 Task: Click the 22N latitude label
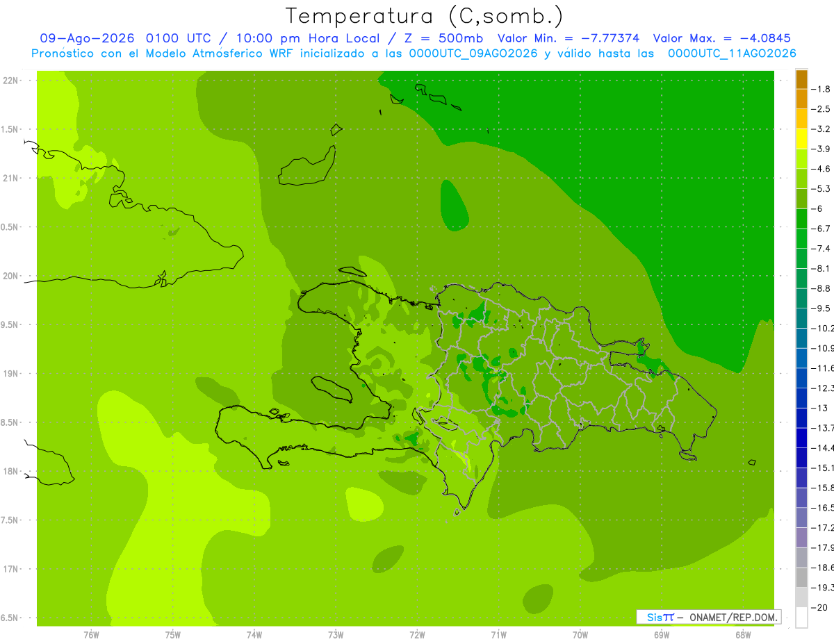click(x=12, y=81)
